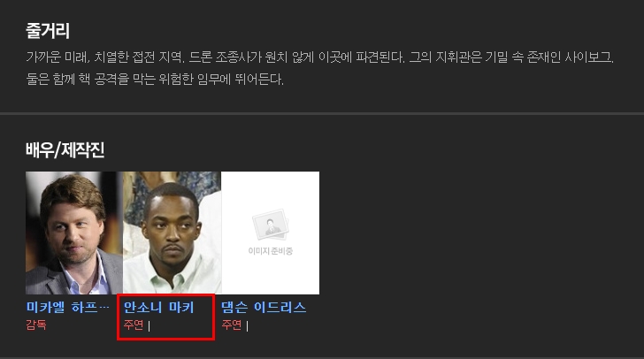Select the blank thumbnail above 댐슨 이드리스
Viewport: 644px width, 359px height.
(x=271, y=233)
